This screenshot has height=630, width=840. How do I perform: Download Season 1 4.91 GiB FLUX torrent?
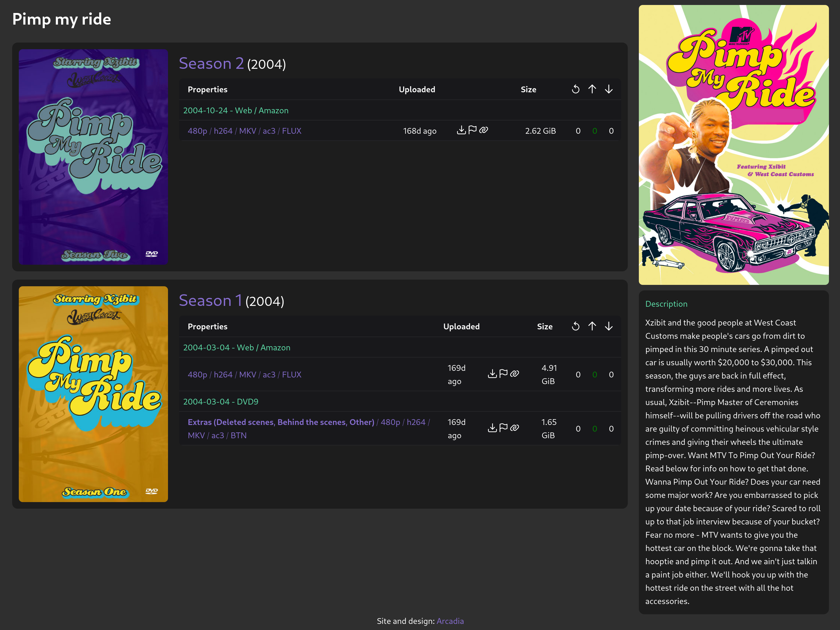coord(492,374)
